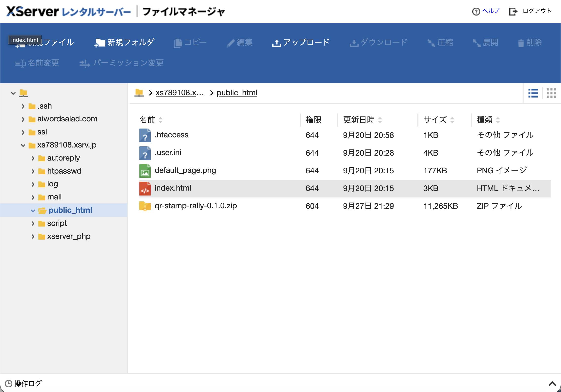Screen dimensions: 561x392
Task: Click the index.html file icon
Action: coord(145,188)
